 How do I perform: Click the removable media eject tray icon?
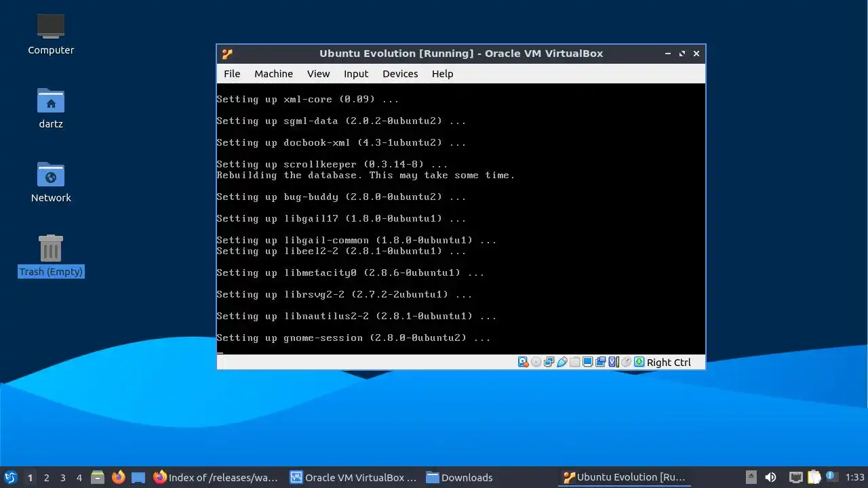click(x=751, y=477)
